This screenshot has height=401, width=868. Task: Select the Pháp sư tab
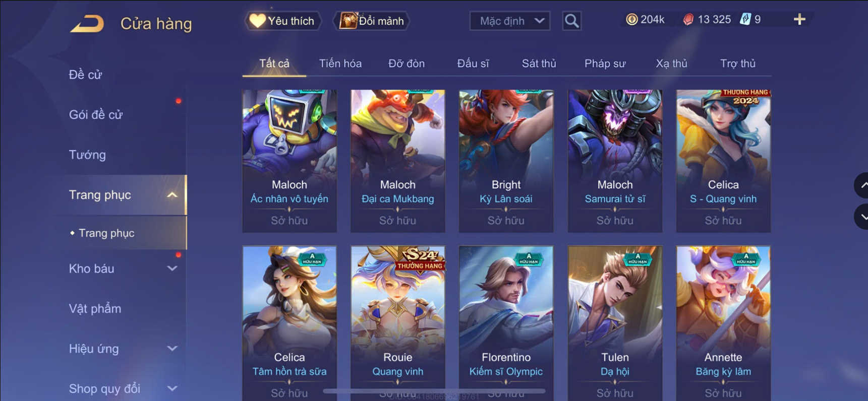tap(605, 63)
